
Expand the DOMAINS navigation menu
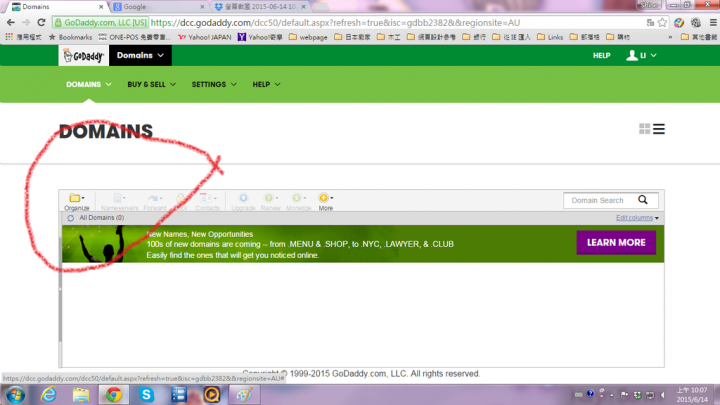[89, 84]
